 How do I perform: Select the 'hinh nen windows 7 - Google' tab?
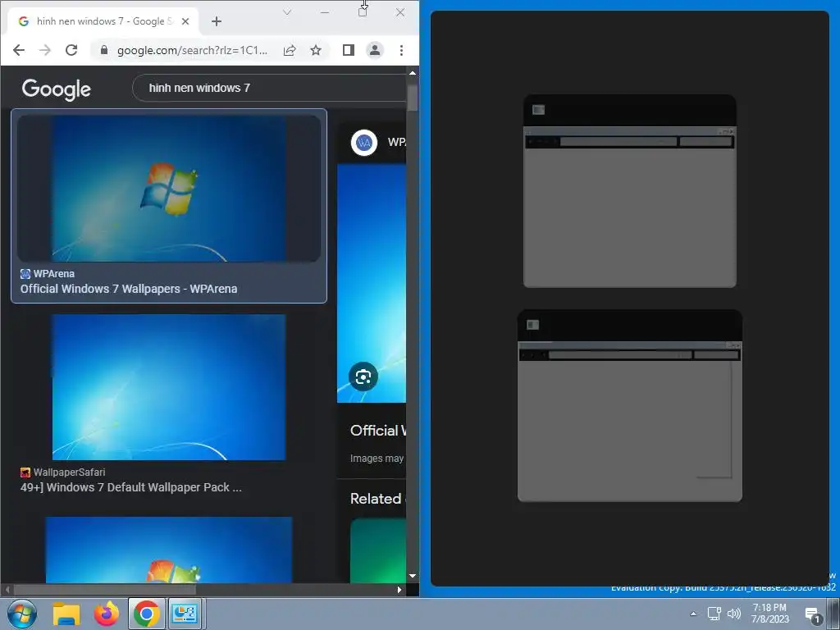click(102, 21)
